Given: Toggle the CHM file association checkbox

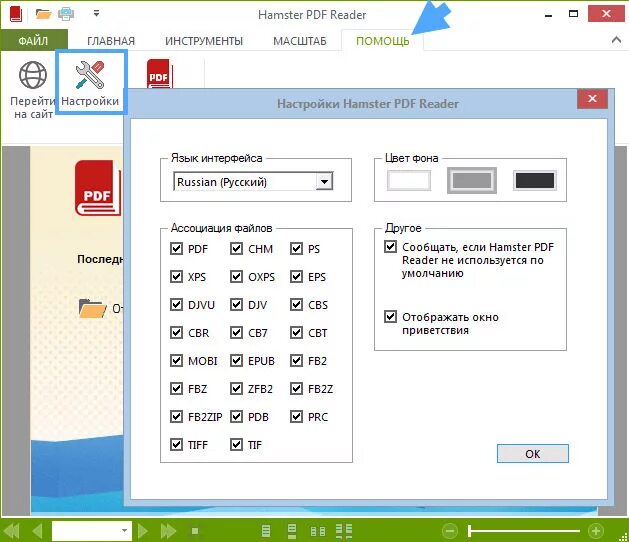Looking at the screenshot, I should click(x=237, y=249).
